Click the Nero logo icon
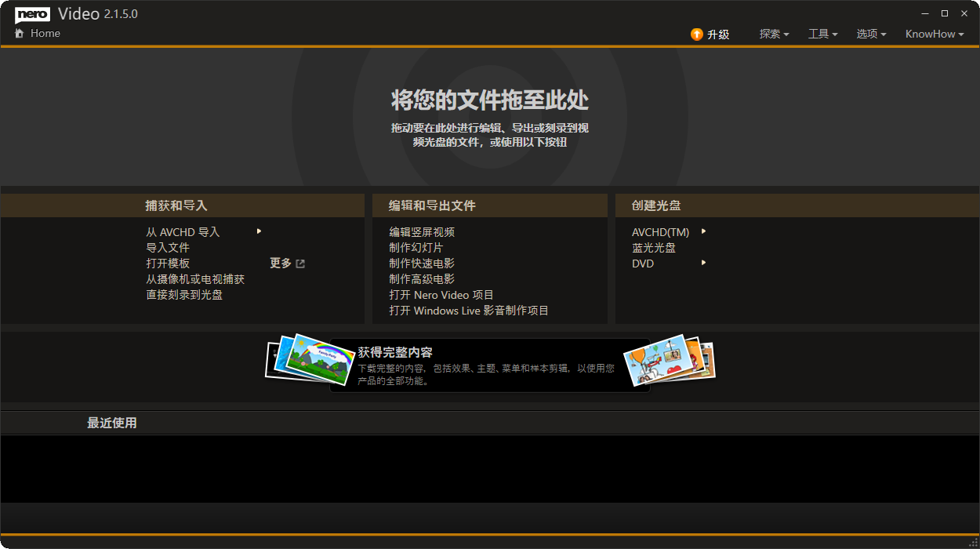Viewport: 980px width, 549px height. (32, 14)
